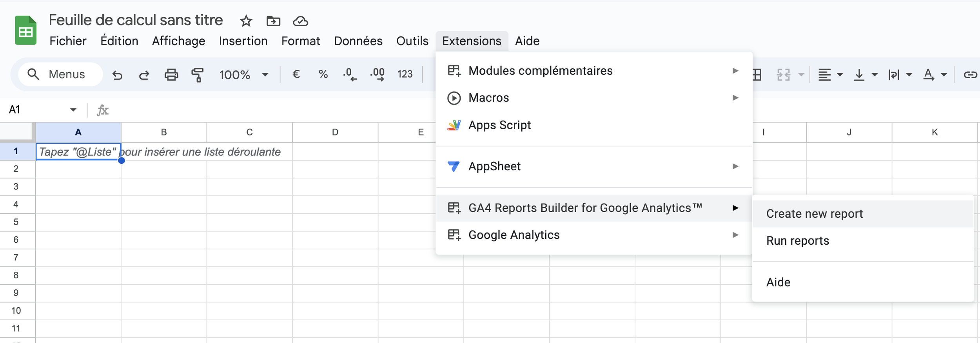Click the fx formula bar icon
The width and height of the screenshot is (980, 343).
(x=103, y=110)
